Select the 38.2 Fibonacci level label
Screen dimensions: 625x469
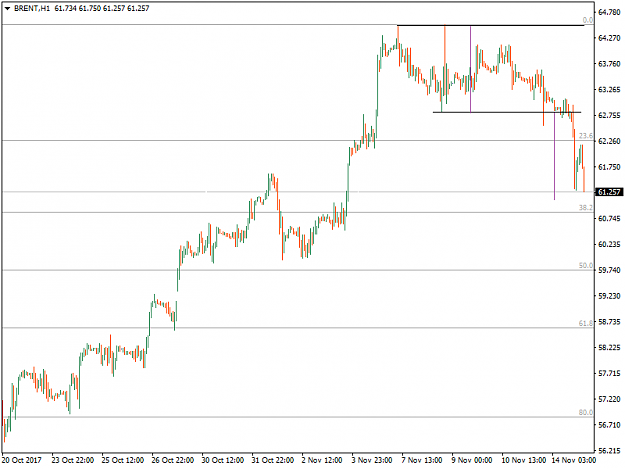tap(586, 208)
